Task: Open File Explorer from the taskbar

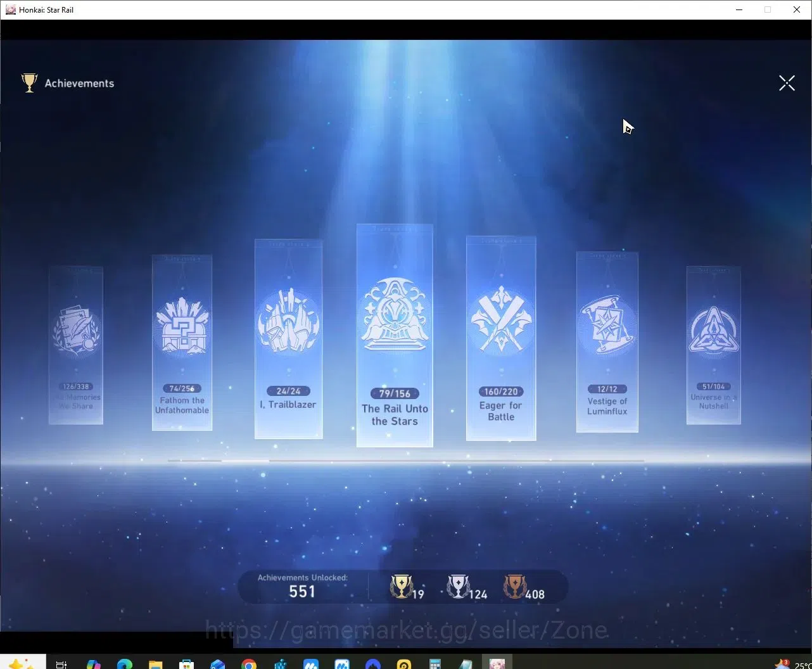Action: pos(155,664)
